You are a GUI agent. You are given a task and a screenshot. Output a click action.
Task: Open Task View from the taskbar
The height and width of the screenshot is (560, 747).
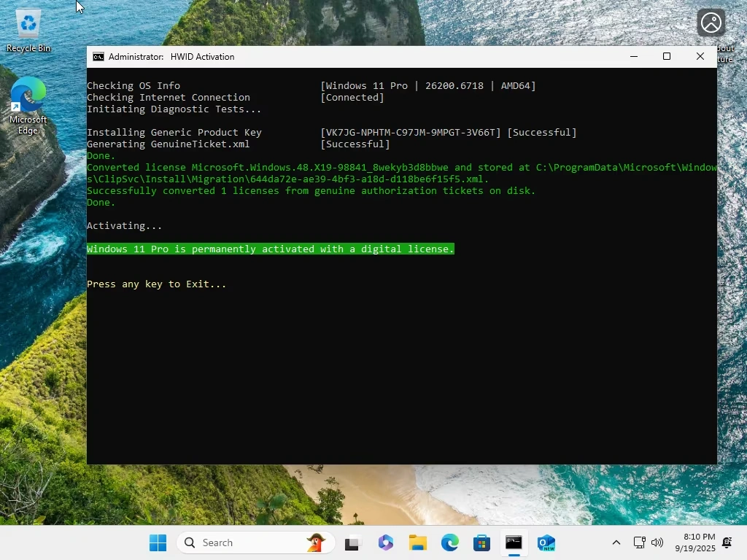[353, 542]
